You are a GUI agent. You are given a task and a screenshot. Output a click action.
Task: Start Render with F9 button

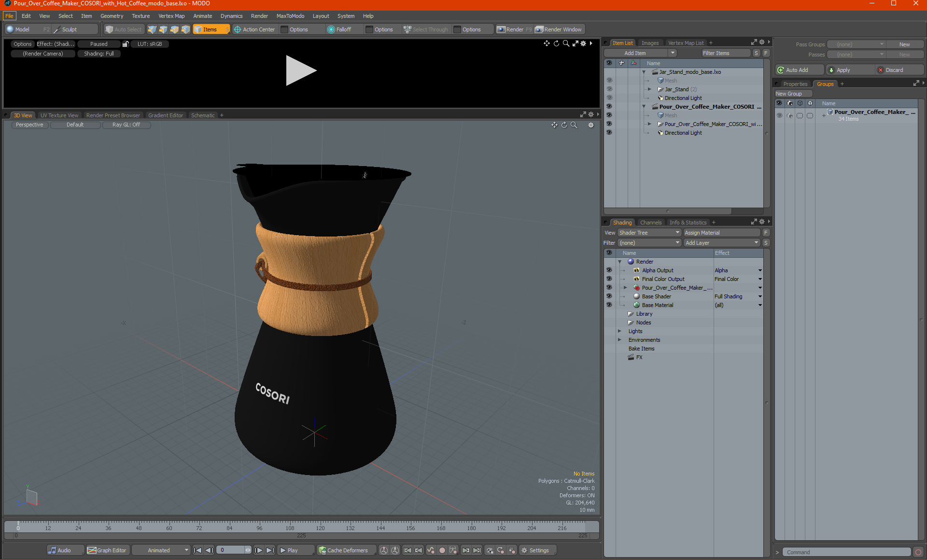(514, 29)
